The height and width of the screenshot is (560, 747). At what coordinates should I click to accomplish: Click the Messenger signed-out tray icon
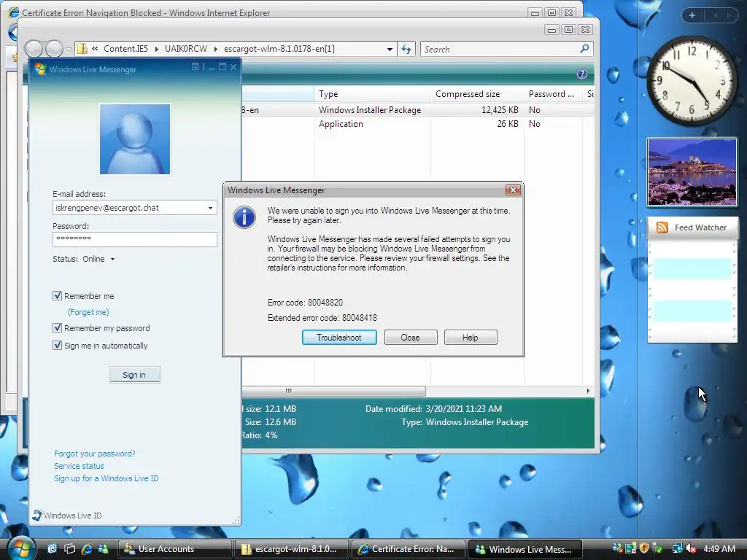(x=617, y=548)
